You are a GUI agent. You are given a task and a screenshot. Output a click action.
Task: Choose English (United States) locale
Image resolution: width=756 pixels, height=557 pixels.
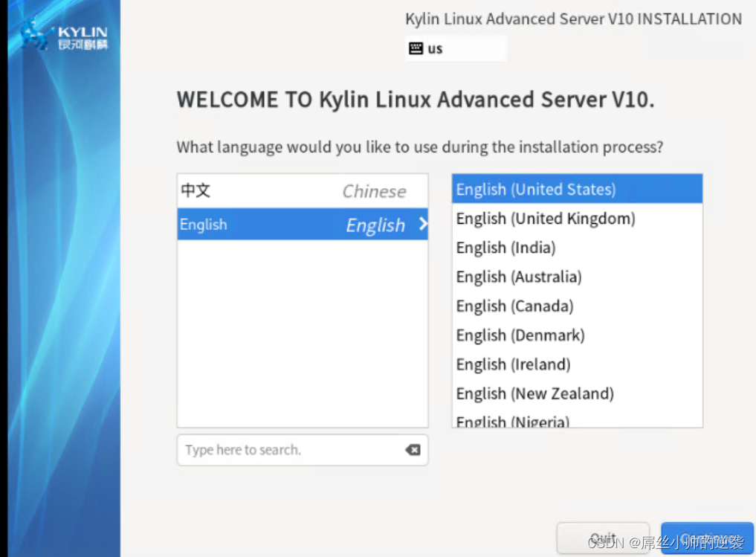pos(577,190)
